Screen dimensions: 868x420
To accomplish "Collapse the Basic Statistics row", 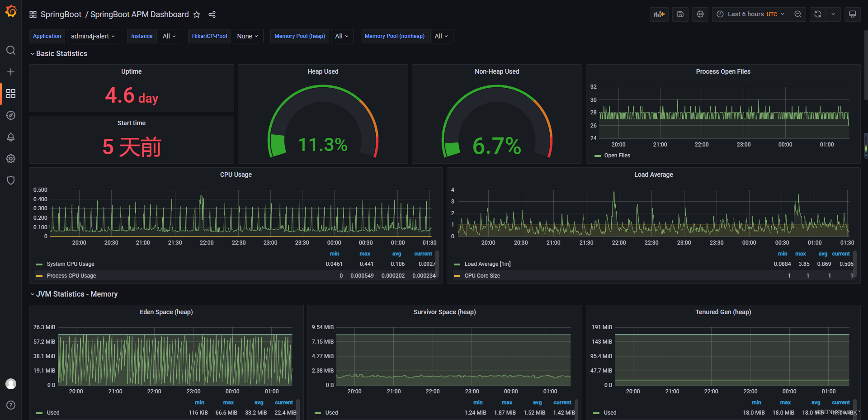I will pos(59,53).
